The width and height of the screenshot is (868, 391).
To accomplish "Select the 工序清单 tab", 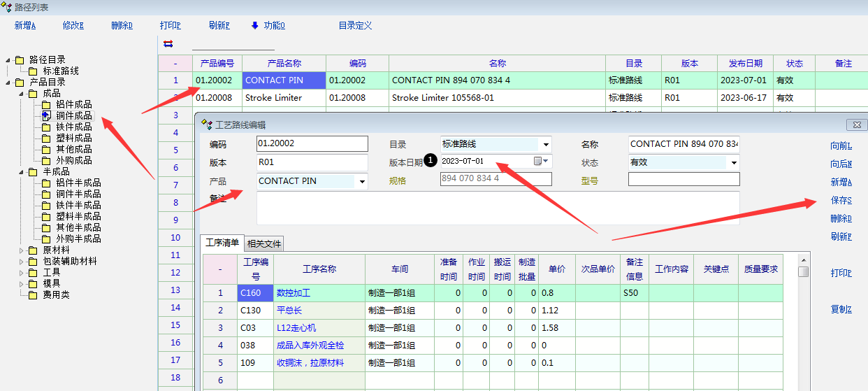I will tap(222, 243).
